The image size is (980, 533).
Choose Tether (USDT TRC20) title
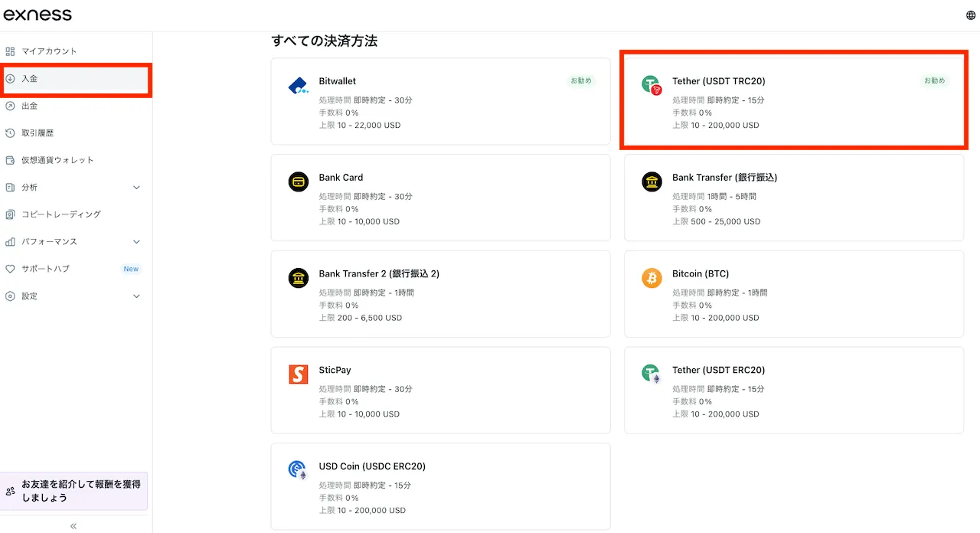click(x=718, y=81)
